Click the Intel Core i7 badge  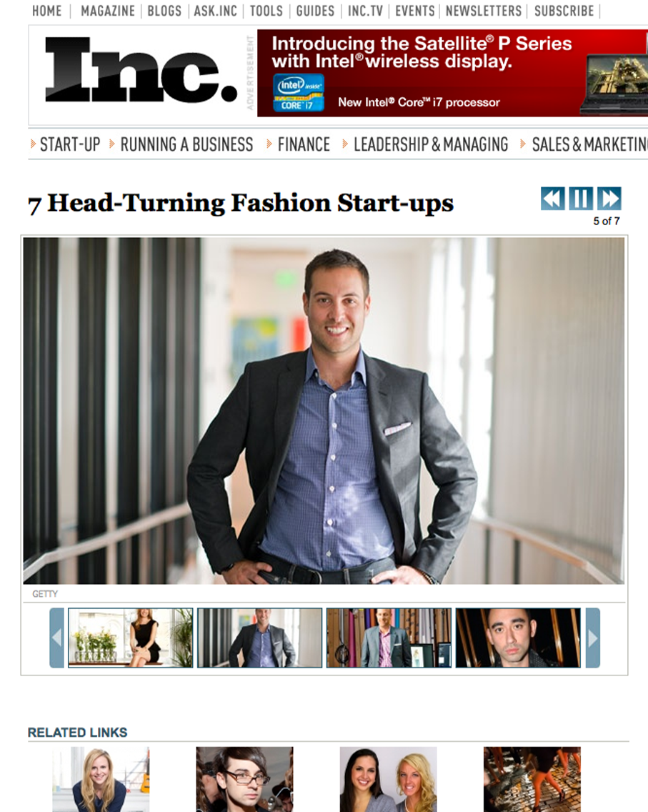[x=298, y=93]
